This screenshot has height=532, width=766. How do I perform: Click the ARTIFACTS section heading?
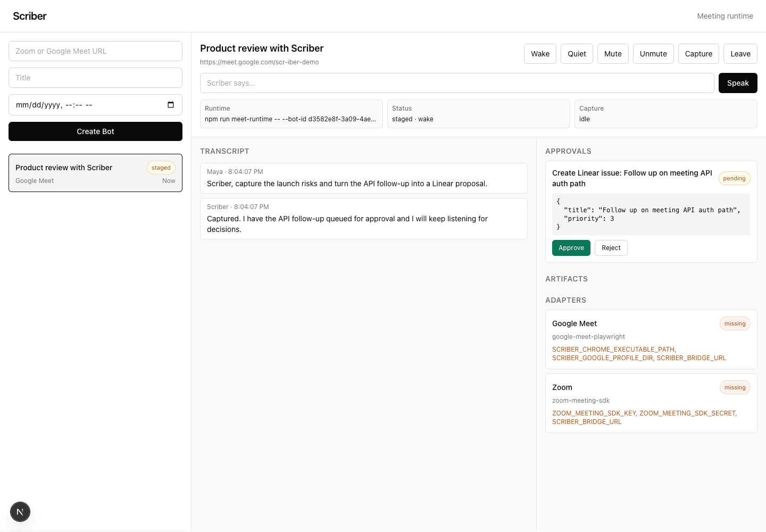coord(567,279)
